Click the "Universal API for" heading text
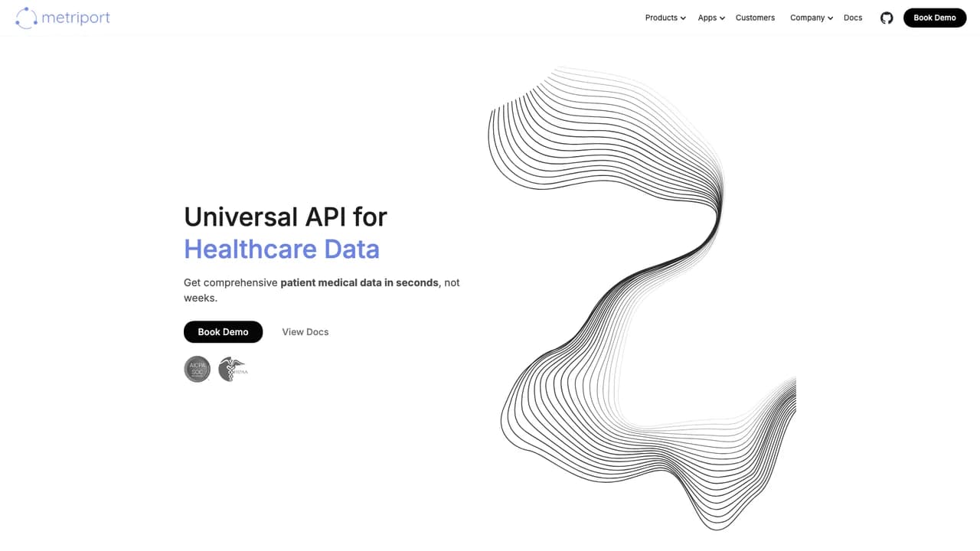Image resolution: width=980 pixels, height=551 pixels. pyautogui.click(x=286, y=217)
